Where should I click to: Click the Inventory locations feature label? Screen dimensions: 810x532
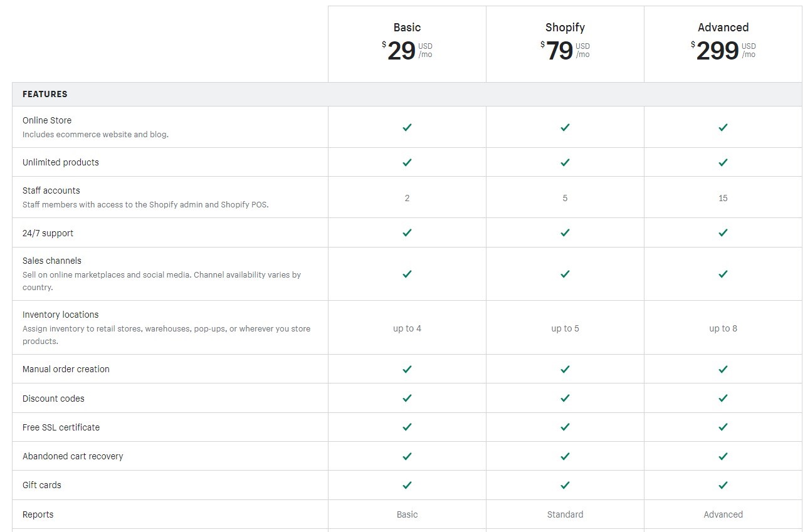pos(61,315)
